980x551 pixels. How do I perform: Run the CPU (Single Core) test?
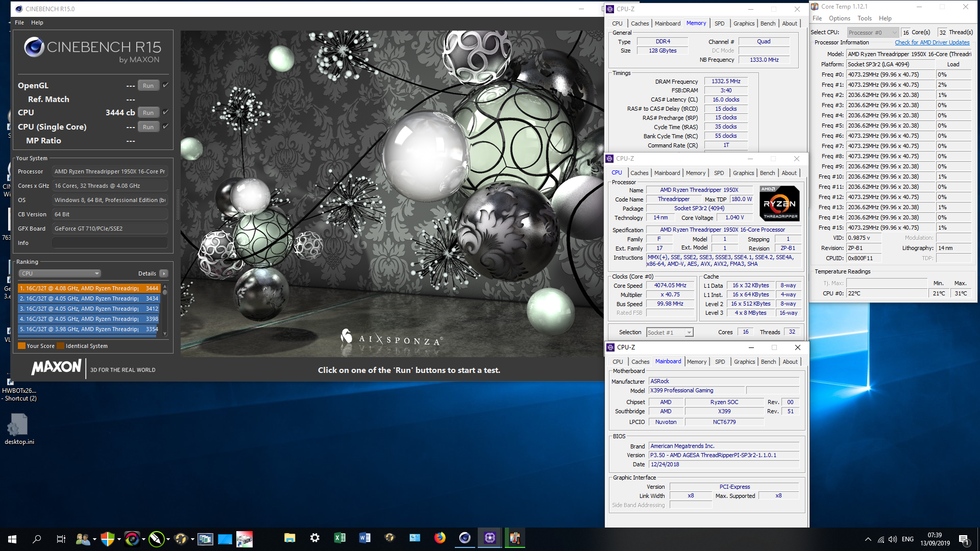[148, 127]
